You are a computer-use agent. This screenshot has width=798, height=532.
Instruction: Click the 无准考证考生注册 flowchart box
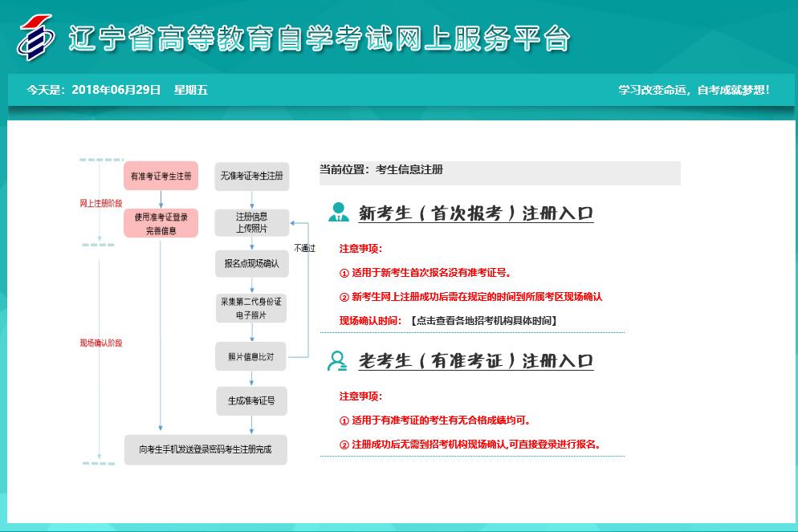[x=252, y=176]
